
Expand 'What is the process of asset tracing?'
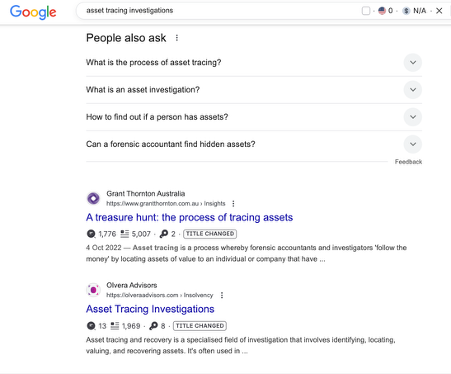(x=254, y=62)
